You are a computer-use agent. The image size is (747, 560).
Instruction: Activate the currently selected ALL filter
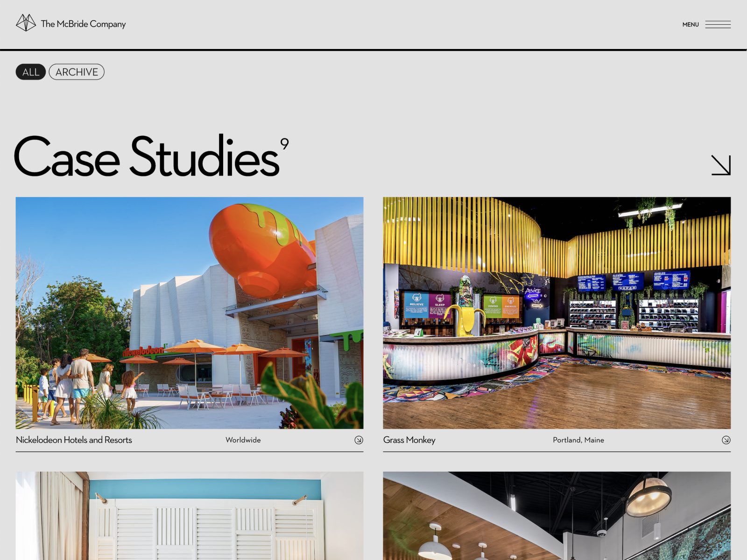[30, 72]
